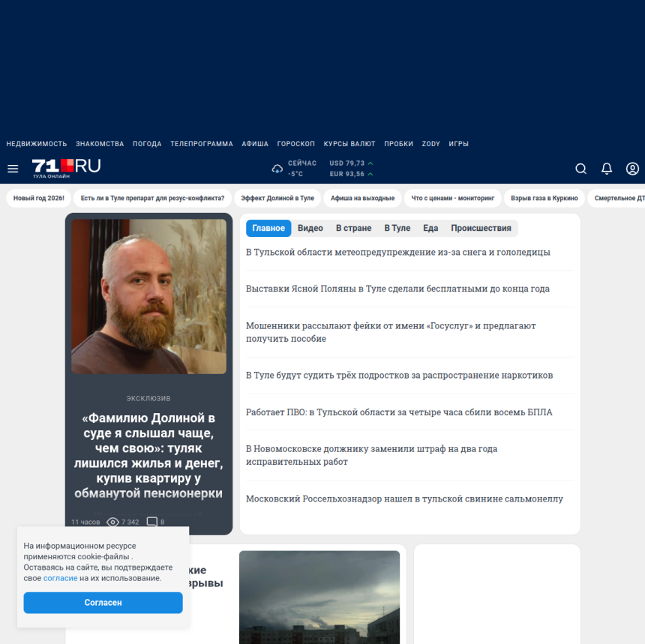Click the резус-конфликт препарат topic chip
The width and height of the screenshot is (645, 644).
[x=152, y=198]
